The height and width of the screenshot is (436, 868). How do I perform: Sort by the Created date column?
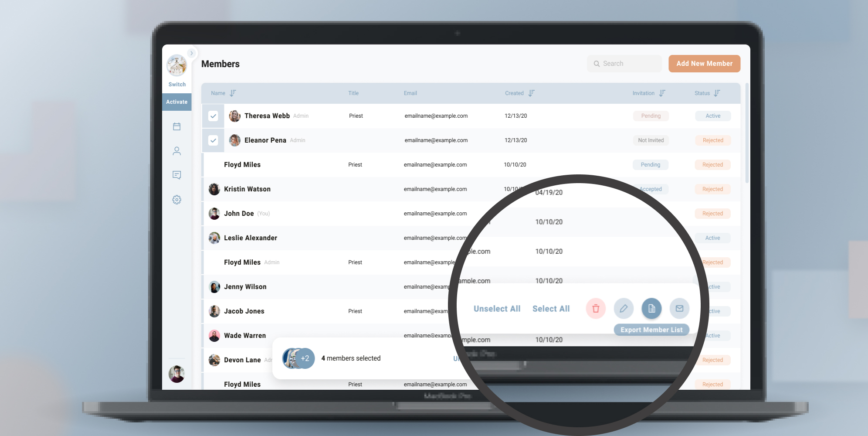click(x=531, y=93)
